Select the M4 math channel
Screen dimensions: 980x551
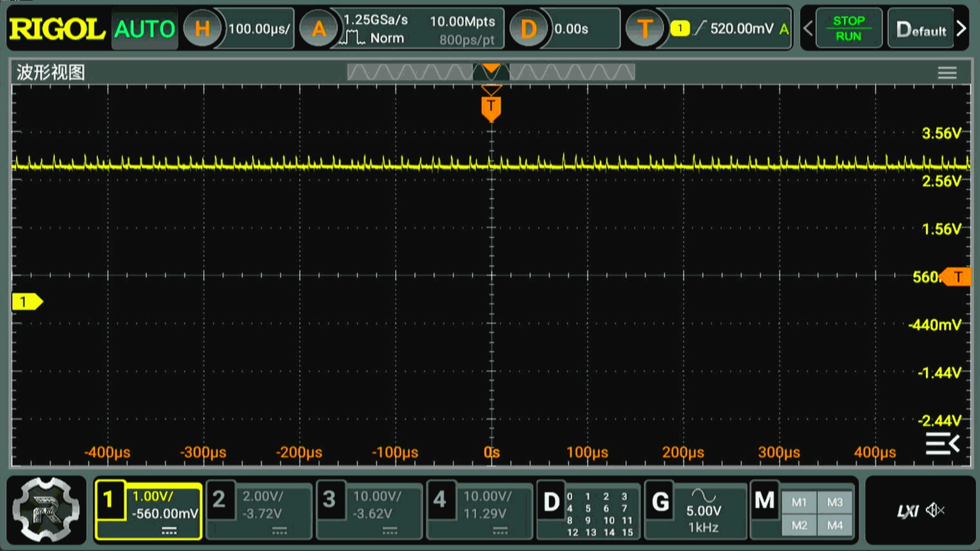coord(835,525)
